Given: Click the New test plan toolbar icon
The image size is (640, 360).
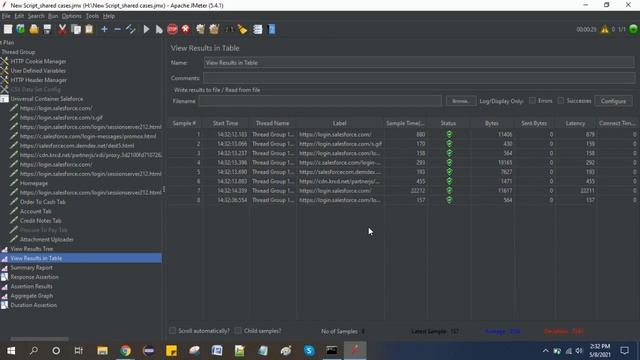Looking at the screenshot, I should [x=8, y=29].
